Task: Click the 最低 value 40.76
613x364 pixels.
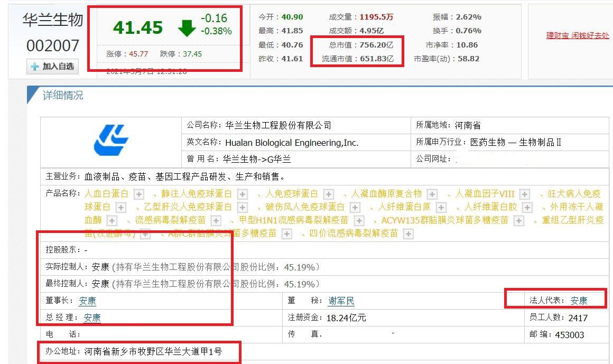Action: (x=292, y=45)
